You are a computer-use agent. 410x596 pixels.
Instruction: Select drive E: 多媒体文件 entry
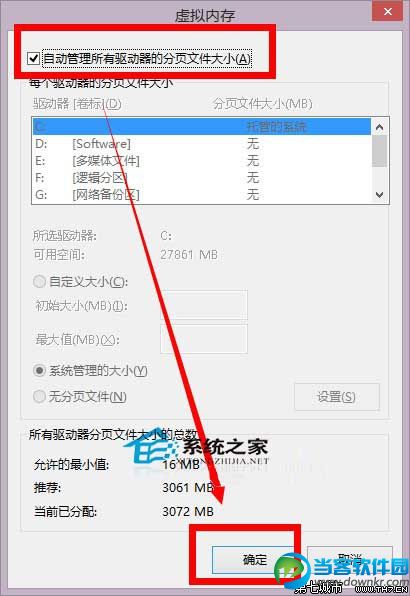[x=201, y=161]
